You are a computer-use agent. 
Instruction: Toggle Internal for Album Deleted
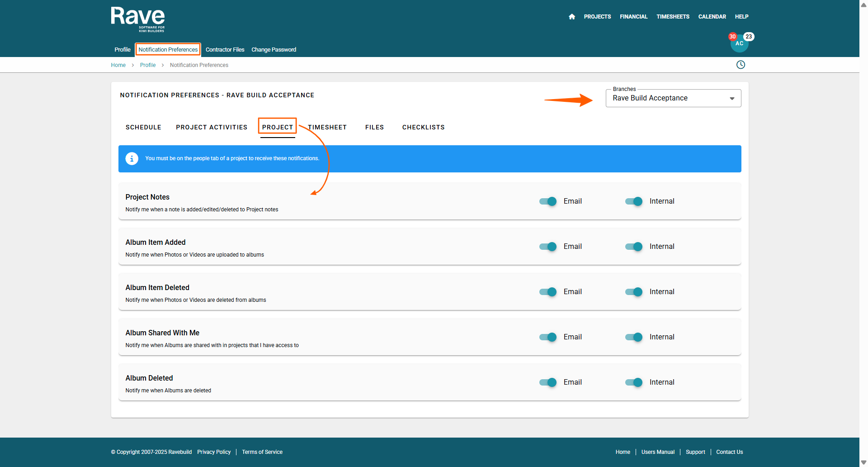click(x=634, y=382)
